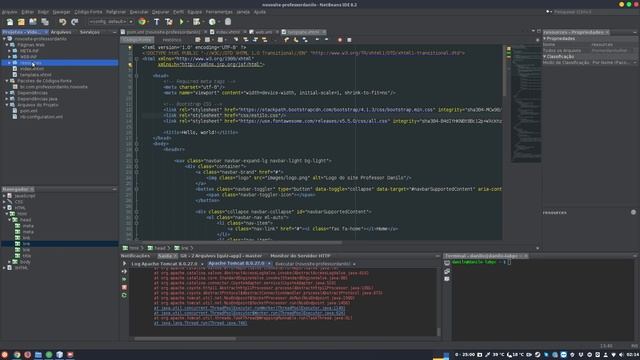
Task: Open the Monitor do Servidor HTTP tab
Action: [300, 256]
